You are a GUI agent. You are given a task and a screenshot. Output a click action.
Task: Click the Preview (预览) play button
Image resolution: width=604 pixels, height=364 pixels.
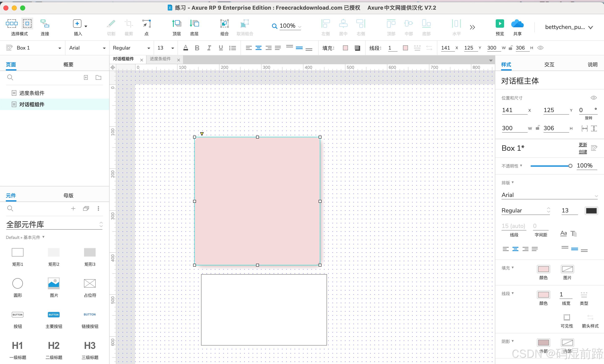[499, 24]
